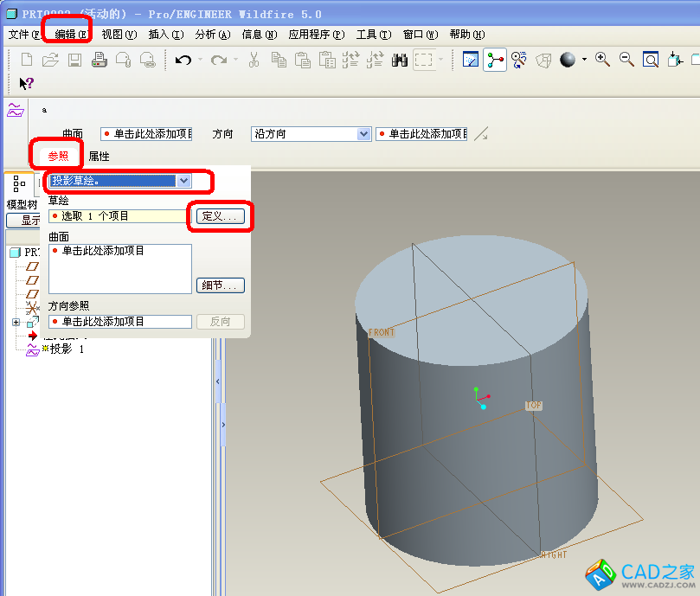Click the 定义... button
This screenshot has width=700, height=596.
coord(221,215)
